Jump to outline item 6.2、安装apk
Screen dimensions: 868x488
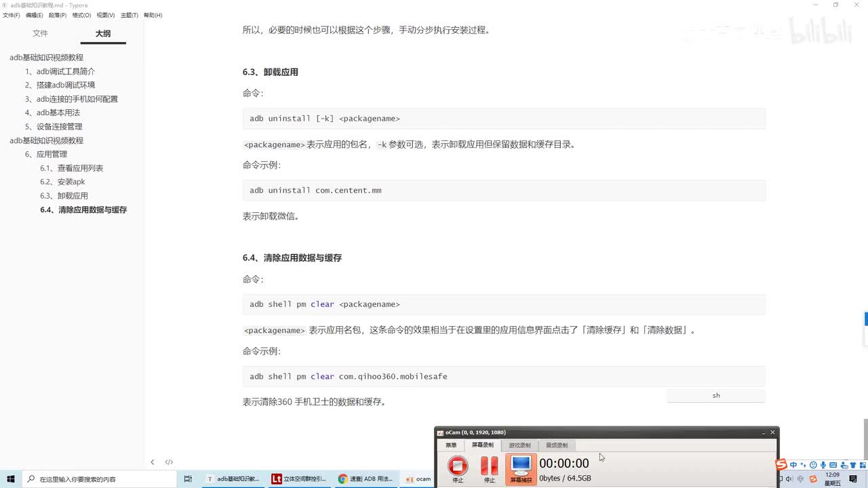point(62,182)
